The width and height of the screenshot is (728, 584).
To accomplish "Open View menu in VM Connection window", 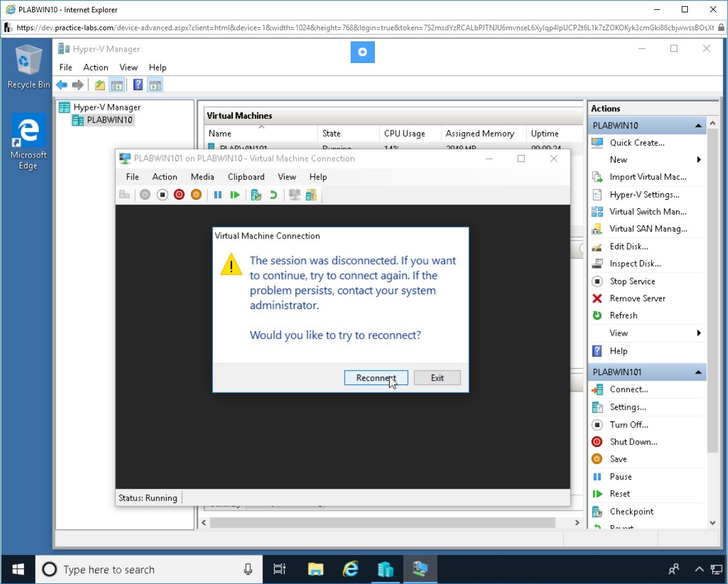I will (287, 177).
